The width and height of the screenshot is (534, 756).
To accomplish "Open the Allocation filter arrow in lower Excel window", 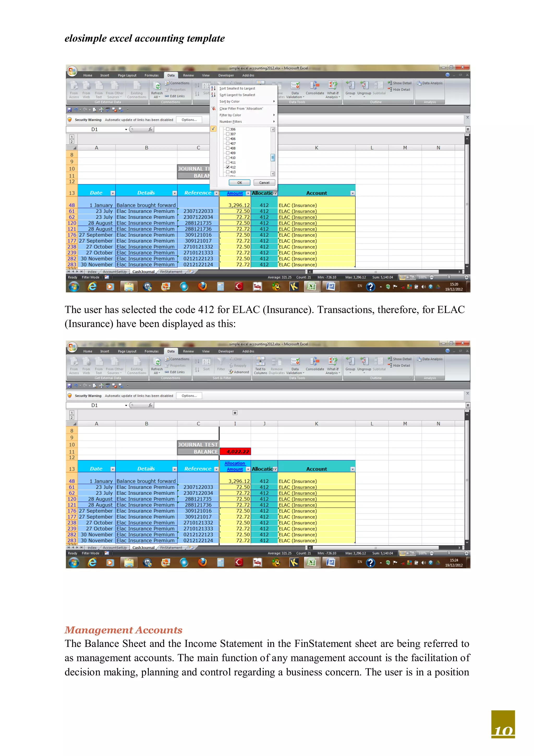I will point(275,469).
